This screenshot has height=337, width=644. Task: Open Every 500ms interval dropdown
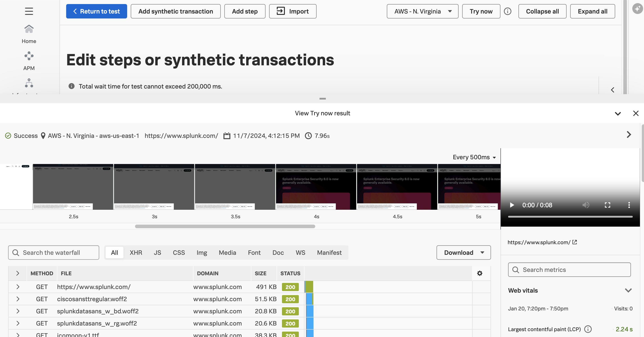pos(474,157)
